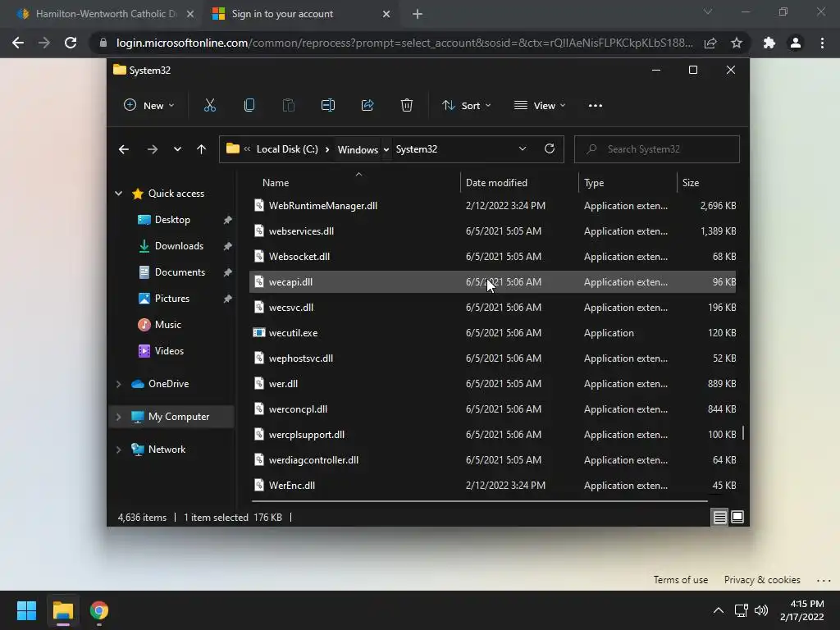Switch to Details view icon in status bar

click(x=719, y=517)
